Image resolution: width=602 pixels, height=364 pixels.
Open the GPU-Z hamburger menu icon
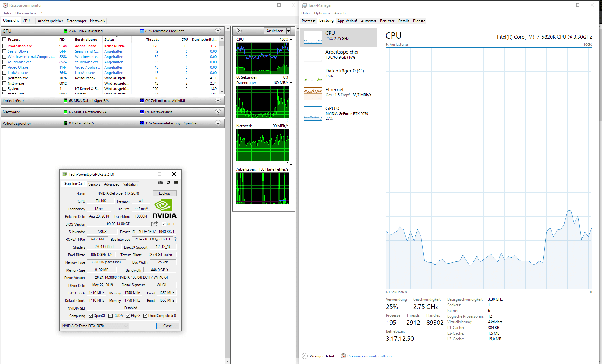click(177, 182)
